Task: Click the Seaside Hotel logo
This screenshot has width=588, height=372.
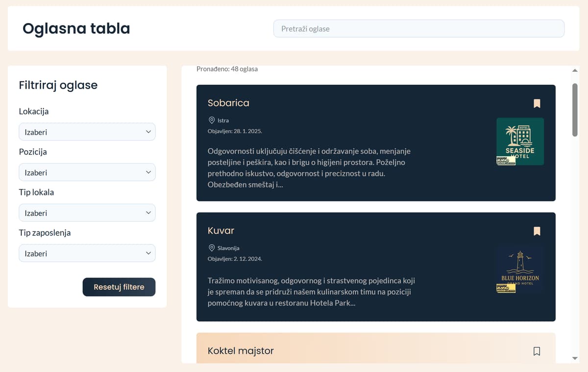Action: click(x=520, y=141)
